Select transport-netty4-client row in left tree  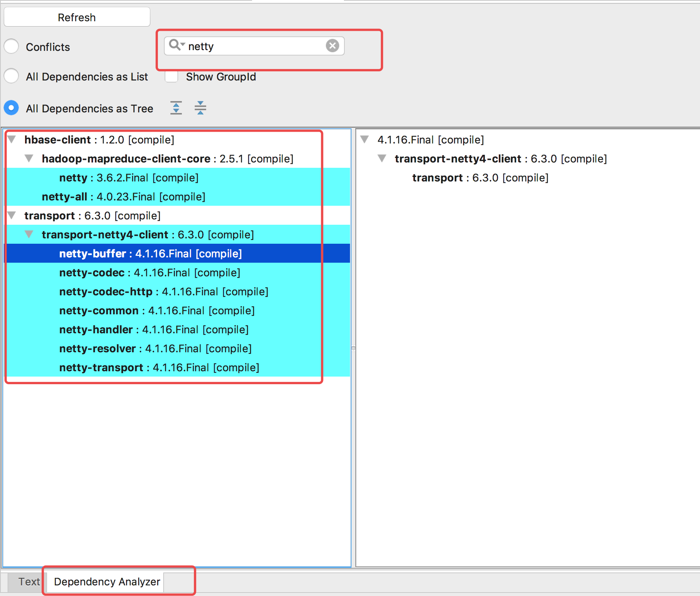tap(177, 234)
